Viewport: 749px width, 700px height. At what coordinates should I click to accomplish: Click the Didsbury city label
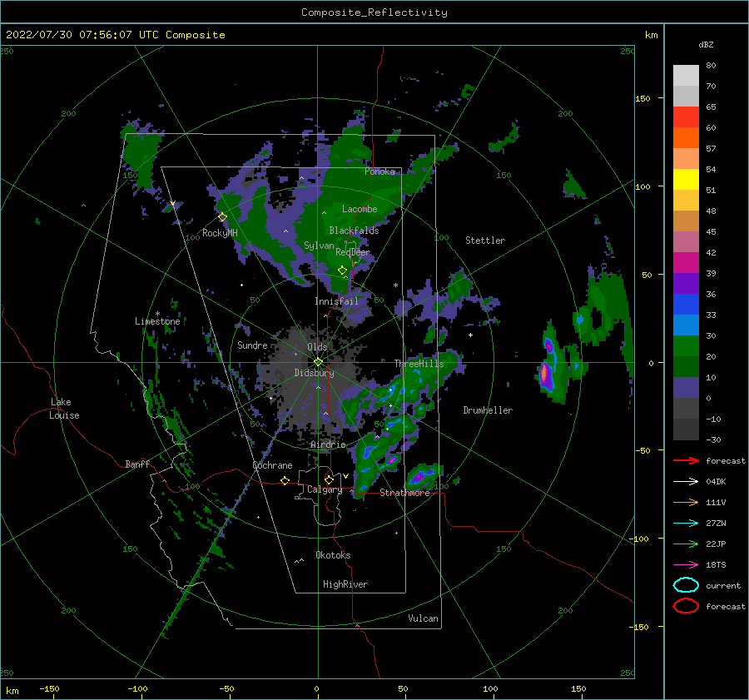314,373
